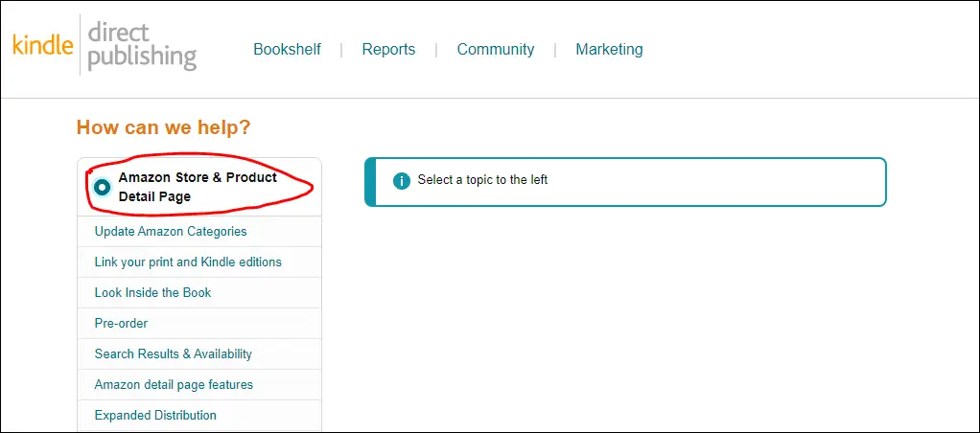This screenshot has height=433, width=980.
Task: Click the Kindle Direct Publishing logo
Action: 105,45
